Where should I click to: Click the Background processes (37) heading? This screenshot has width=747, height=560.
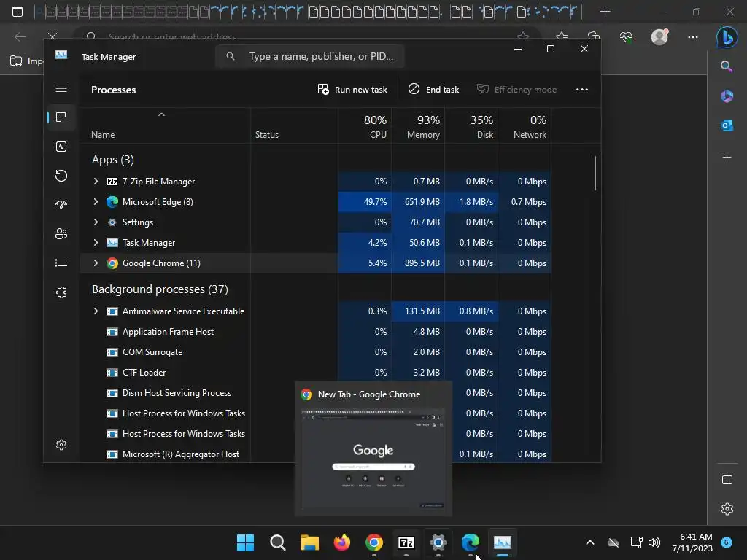(160, 289)
